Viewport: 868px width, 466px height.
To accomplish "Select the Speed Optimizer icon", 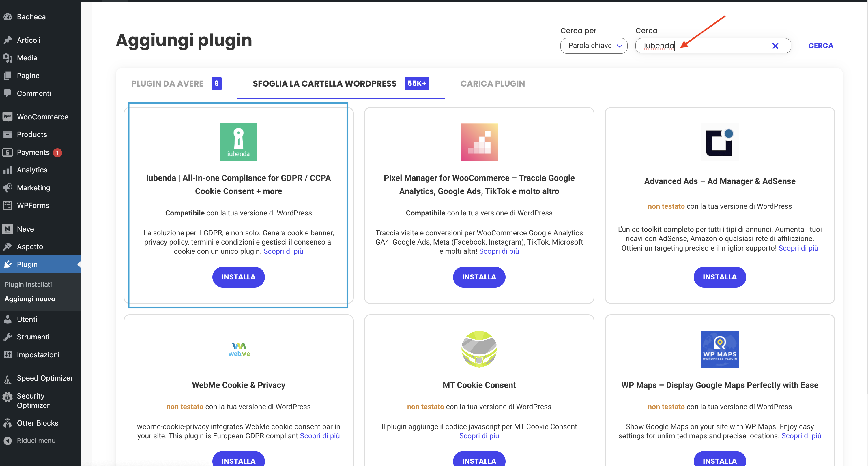I will [8, 378].
